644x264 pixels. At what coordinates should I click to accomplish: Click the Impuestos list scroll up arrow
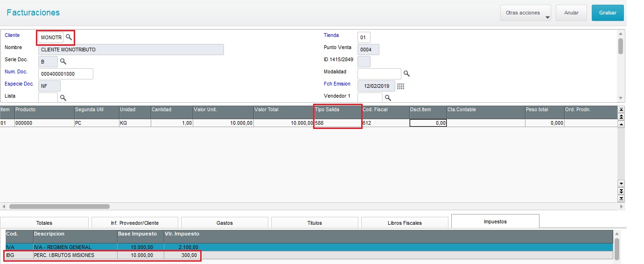coord(617,234)
